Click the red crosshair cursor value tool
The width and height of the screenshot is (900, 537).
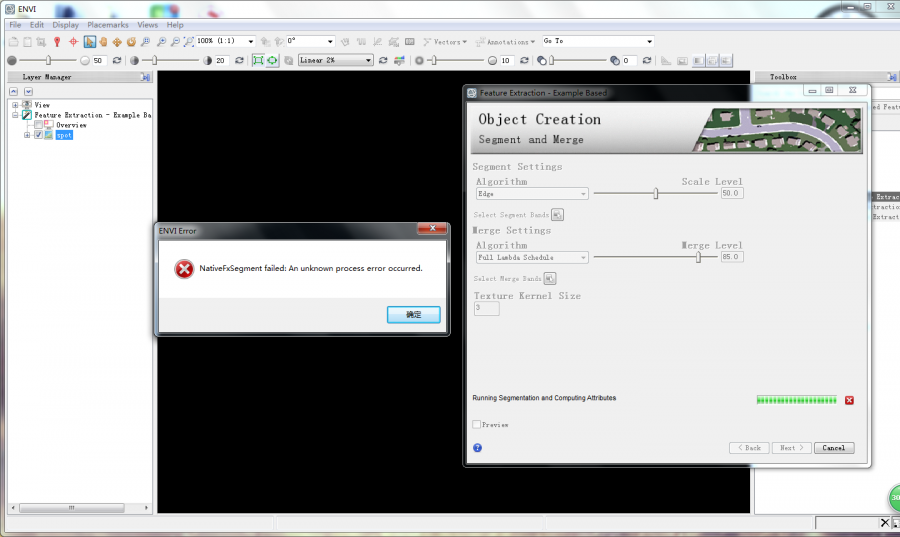pos(73,41)
